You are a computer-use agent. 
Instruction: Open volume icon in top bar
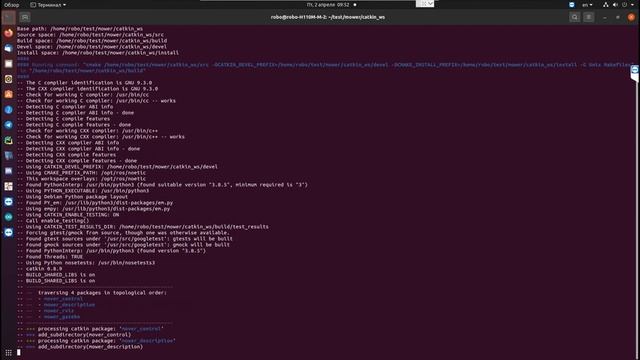pyautogui.click(x=615, y=4)
